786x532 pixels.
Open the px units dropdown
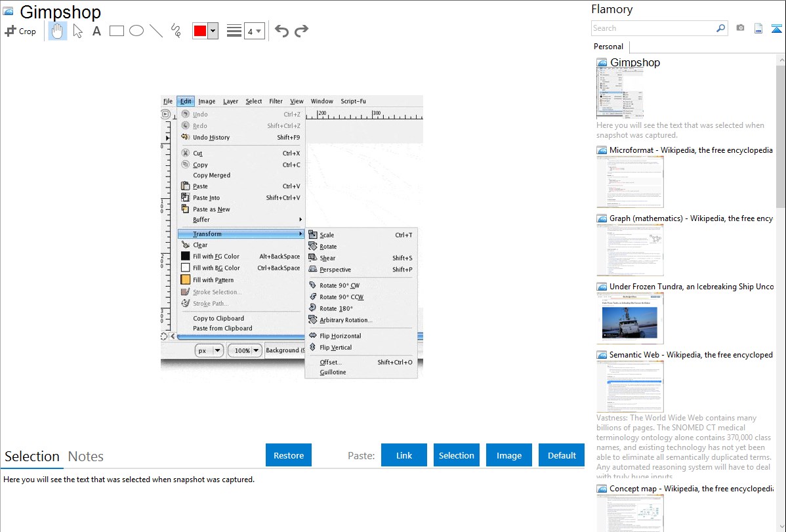click(x=209, y=350)
